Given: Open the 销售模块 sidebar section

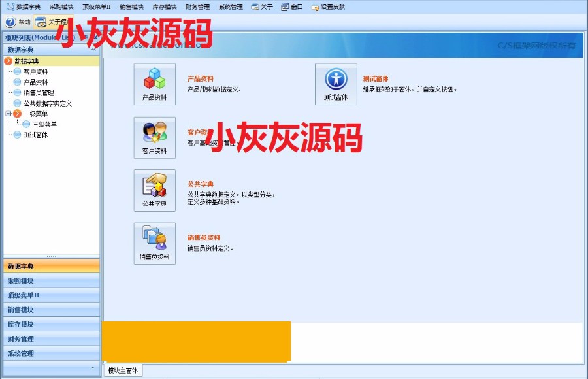Looking at the screenshot, I should point(49,309).
